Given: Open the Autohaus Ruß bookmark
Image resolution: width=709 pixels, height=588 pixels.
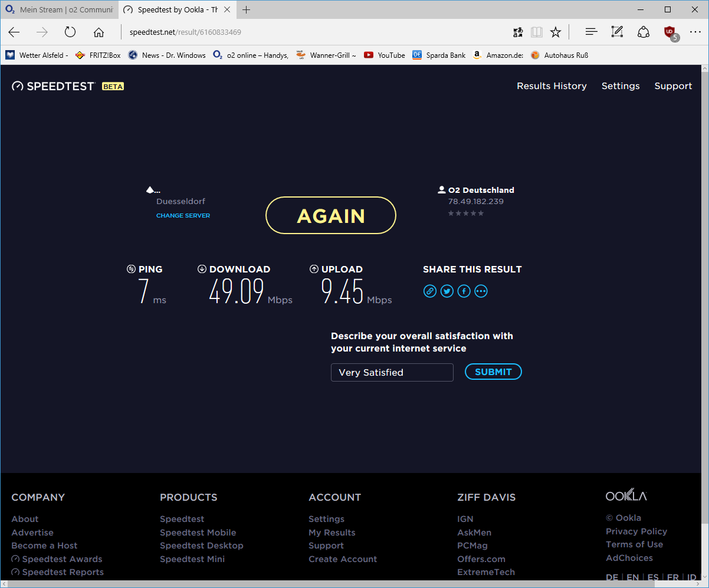Looking at the screenshot, I should click(559, 55).
